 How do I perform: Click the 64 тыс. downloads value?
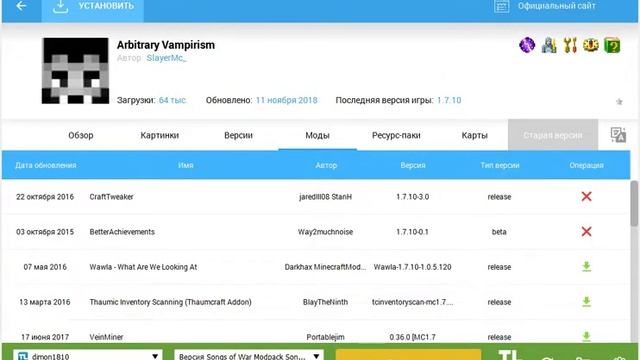(173, 100)
